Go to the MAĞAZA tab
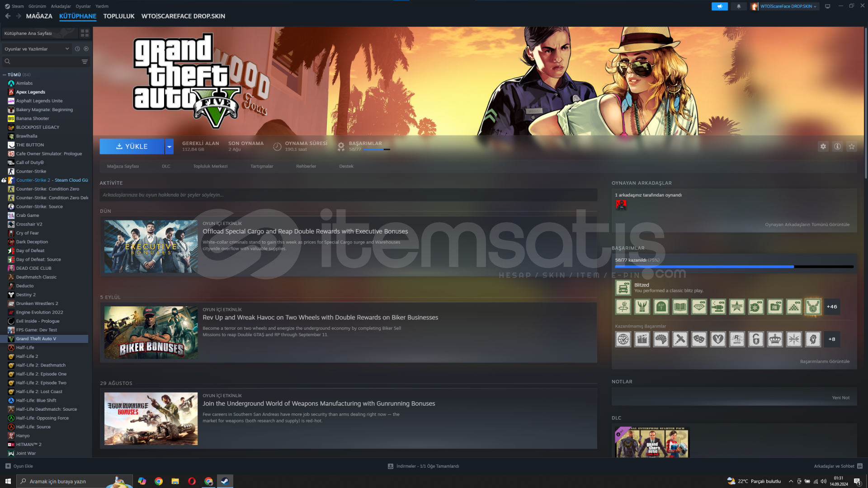This screenshot has width=868, height=488. [x=39, y=16]
